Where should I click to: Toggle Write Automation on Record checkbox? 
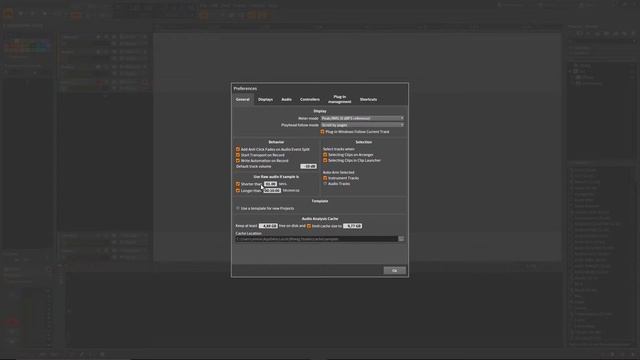tap(238, 161)
